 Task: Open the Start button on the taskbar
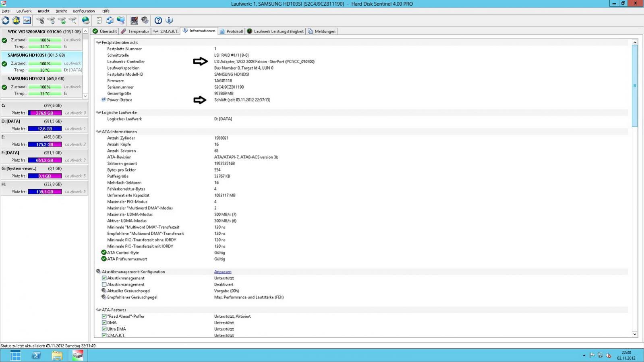[x=15, y=356]
